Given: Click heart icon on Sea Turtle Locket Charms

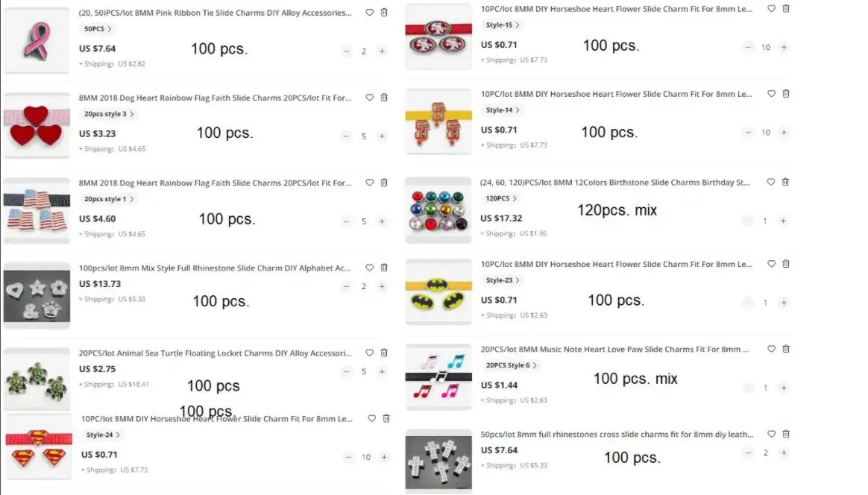Looking at the screenshot, I should point(369,353).
